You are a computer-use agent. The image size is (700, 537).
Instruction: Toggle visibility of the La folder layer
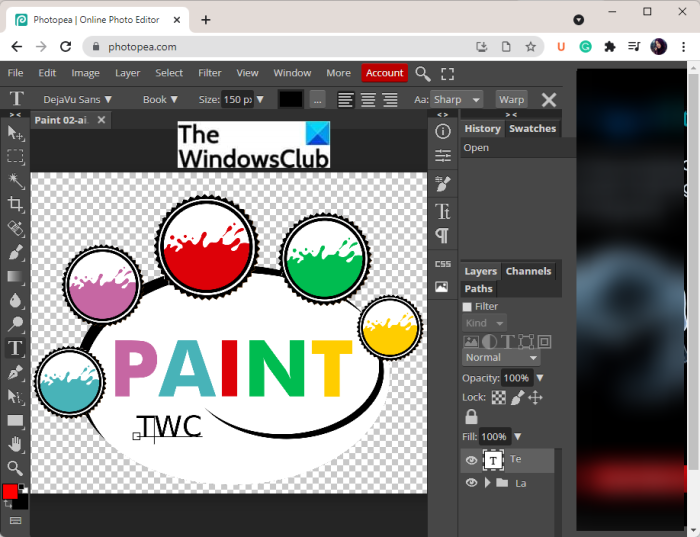click(x=471, y=483)
